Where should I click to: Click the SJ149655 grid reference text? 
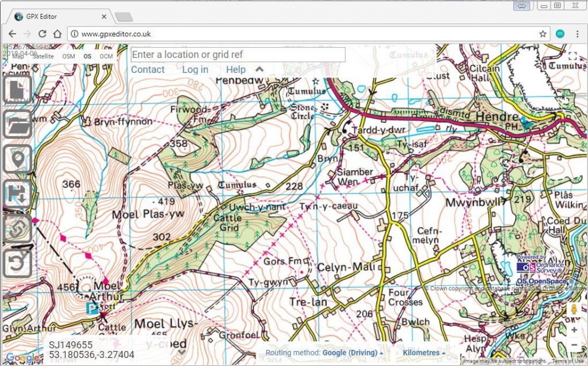tap(71, 345)
